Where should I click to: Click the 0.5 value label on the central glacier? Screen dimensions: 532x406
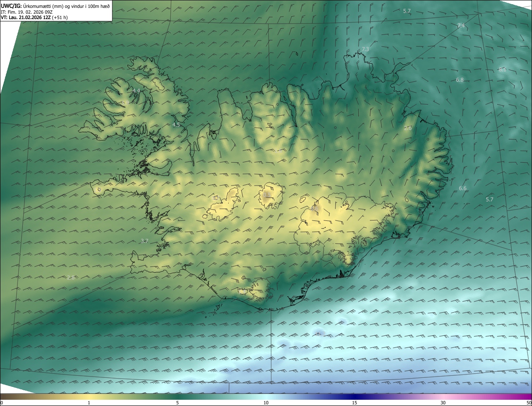(267, 194)
